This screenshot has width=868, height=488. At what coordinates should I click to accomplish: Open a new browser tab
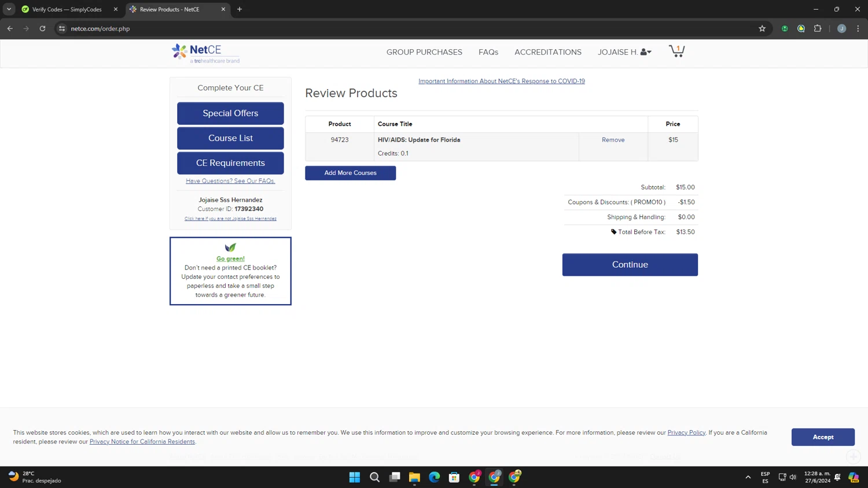coord(240,9)
